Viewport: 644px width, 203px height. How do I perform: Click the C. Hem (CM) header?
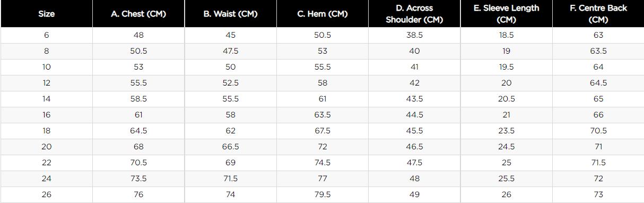pos(323,14)
